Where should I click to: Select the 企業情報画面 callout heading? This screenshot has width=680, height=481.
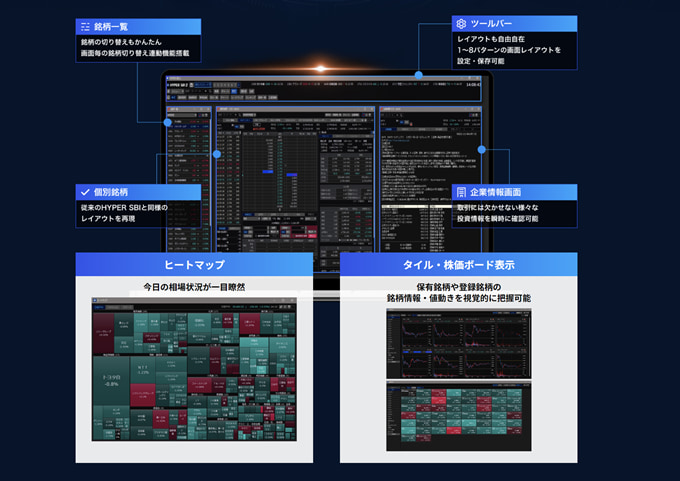pos(514,192)
